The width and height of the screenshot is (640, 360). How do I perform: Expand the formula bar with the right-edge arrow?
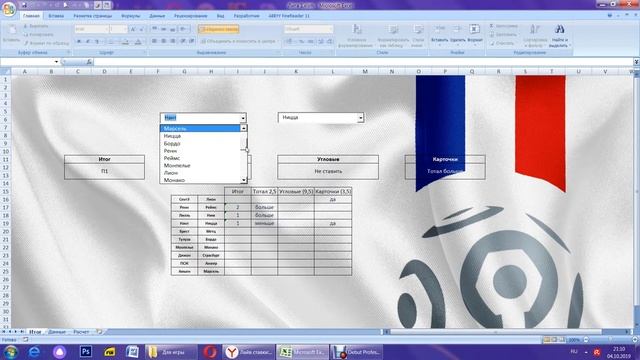(636, 62)
